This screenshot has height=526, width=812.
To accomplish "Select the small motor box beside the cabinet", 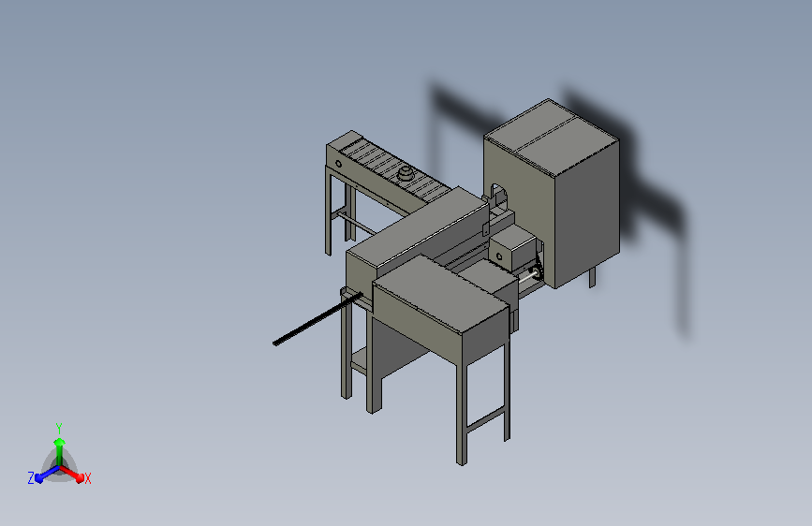I will point(512,247).
